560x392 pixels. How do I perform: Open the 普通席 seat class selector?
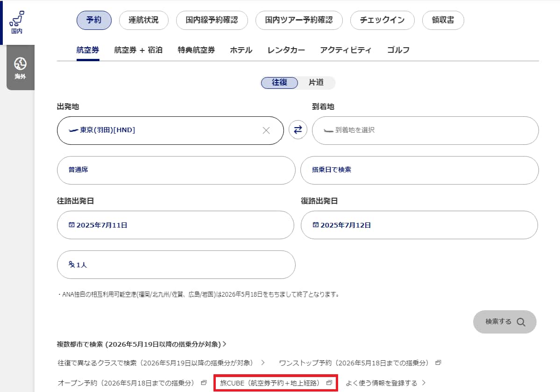pyautogui.click(x=176, y=170)
